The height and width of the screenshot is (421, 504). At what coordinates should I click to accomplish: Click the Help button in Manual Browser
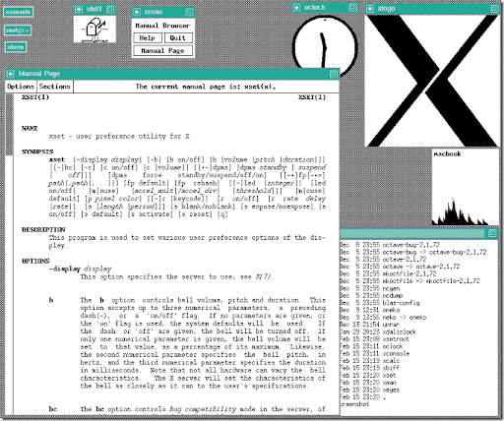tap(148, 38)
